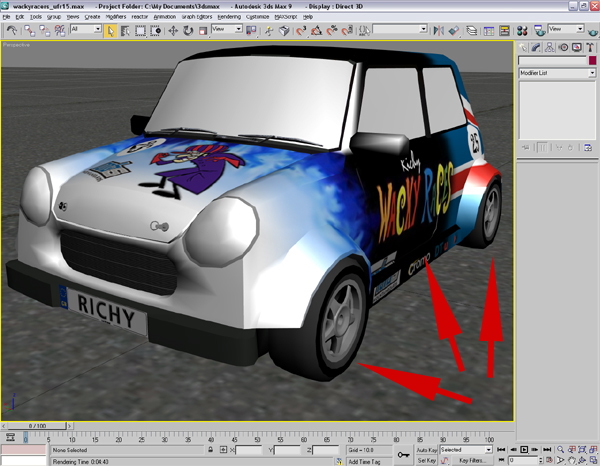
Task: Click the Quick Render teapot icon
Action: coord(593,32)
